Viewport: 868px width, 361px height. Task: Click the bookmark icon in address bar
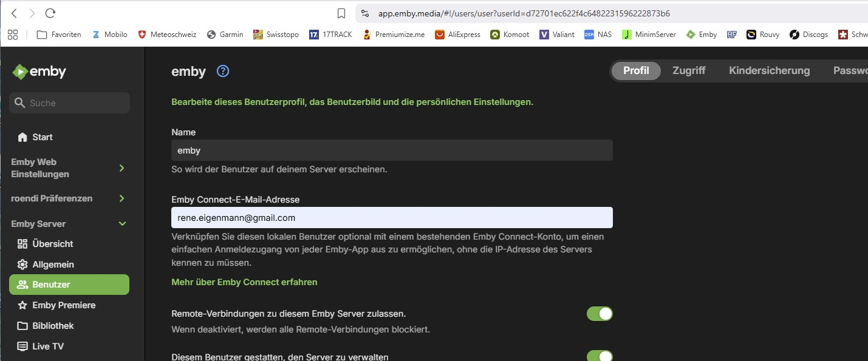click(341, 13)
